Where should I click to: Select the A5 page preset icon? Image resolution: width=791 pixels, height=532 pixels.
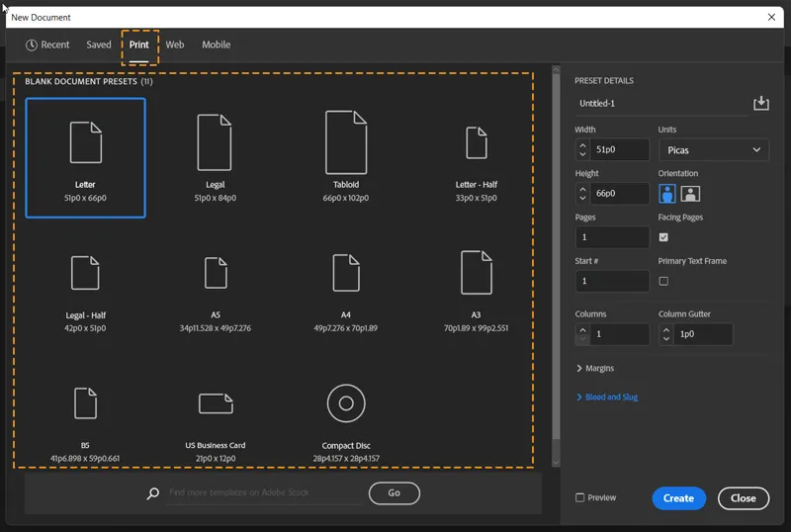(216, 273)
